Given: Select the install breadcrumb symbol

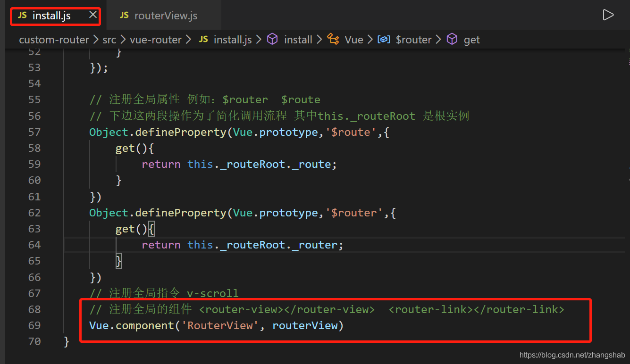Looking at the screenshot, I should coord(298,40).
